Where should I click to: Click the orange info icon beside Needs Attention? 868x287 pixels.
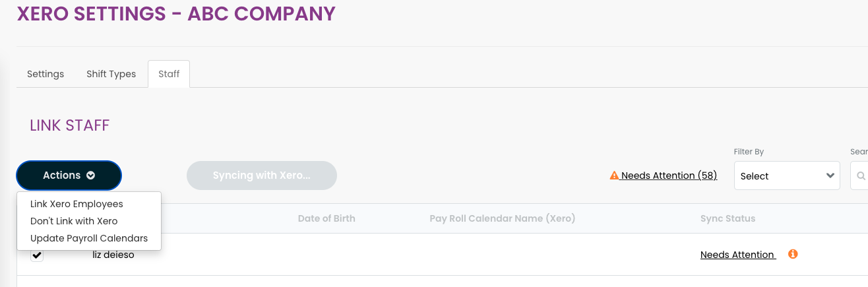point(793,254)
